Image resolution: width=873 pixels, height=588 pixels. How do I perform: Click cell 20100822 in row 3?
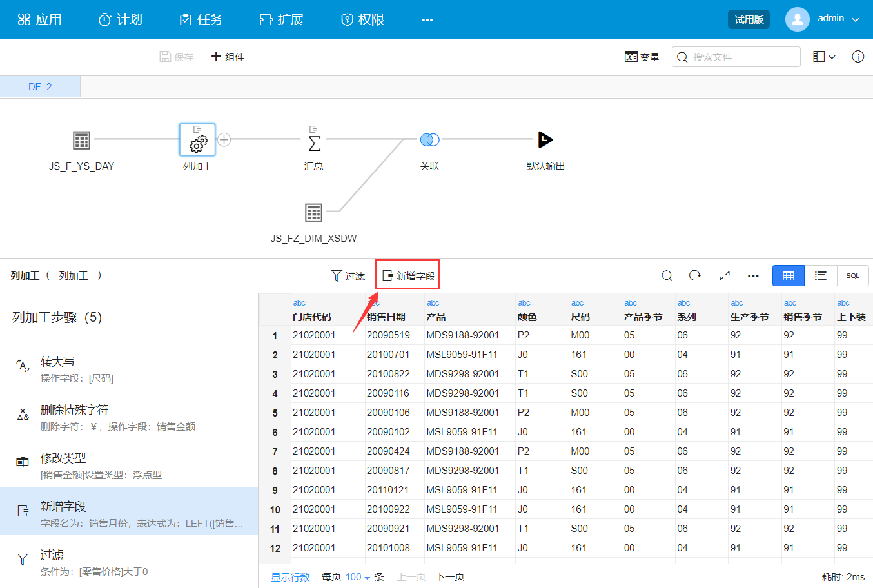pyautogui.click(x=388, y=374)
